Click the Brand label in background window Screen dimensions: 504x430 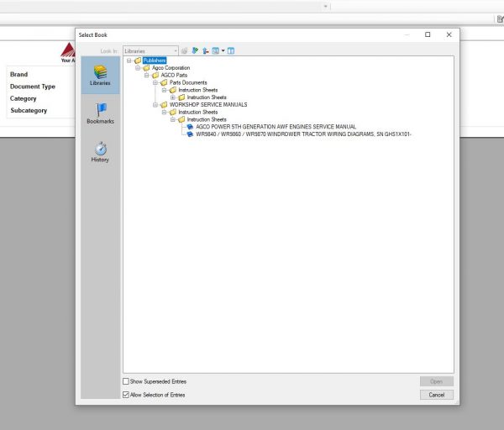(x=18, y=74)
